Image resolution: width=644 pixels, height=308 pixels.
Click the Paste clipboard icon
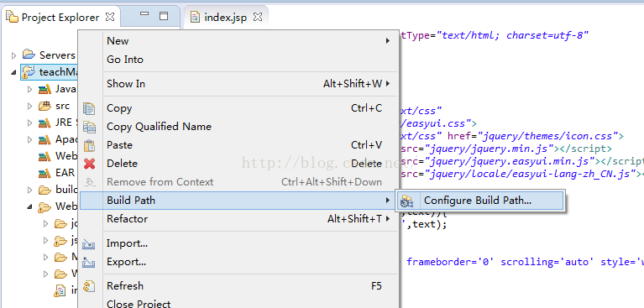(x=89, y=145)
